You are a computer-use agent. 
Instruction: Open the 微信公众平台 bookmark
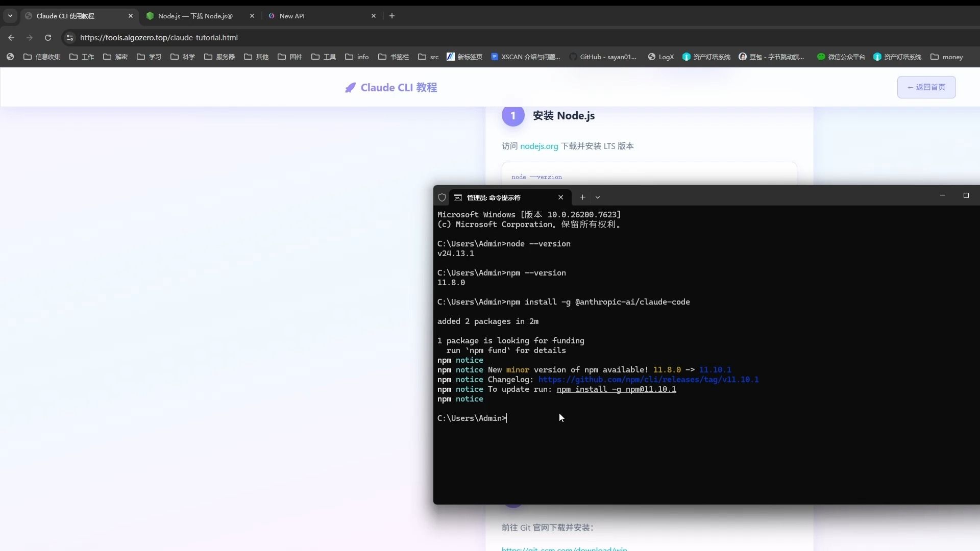[x=841, y=57]
